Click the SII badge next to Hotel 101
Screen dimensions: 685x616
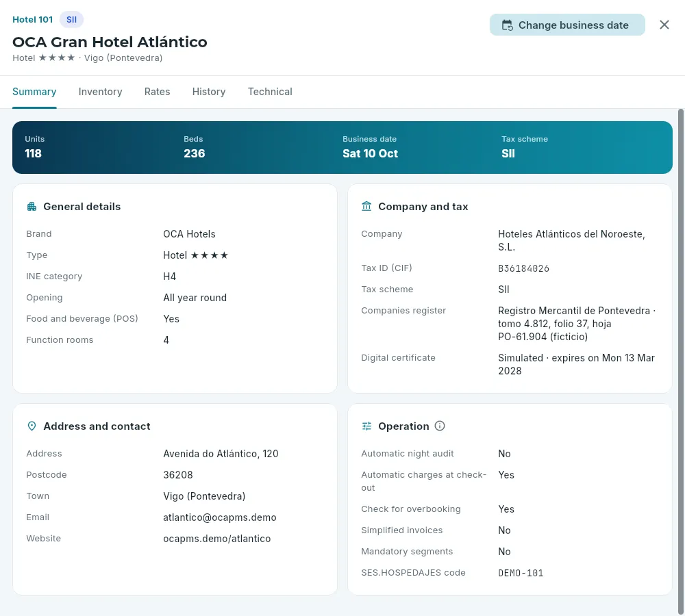pos(72,20)
